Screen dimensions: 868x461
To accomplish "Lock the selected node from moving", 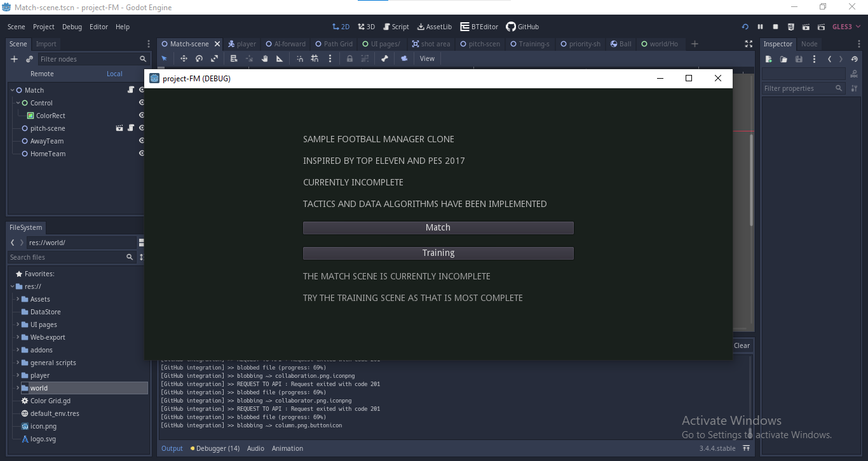I will [x=349, y=58].
